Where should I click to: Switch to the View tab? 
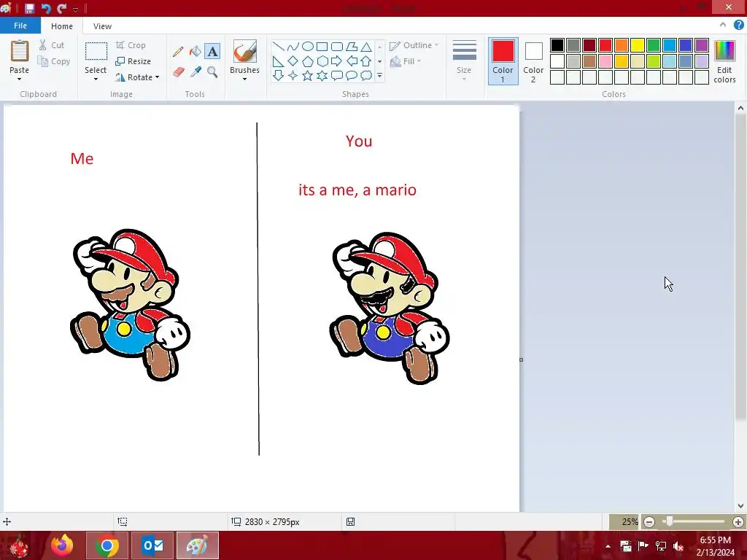click(x=102, y=26)
